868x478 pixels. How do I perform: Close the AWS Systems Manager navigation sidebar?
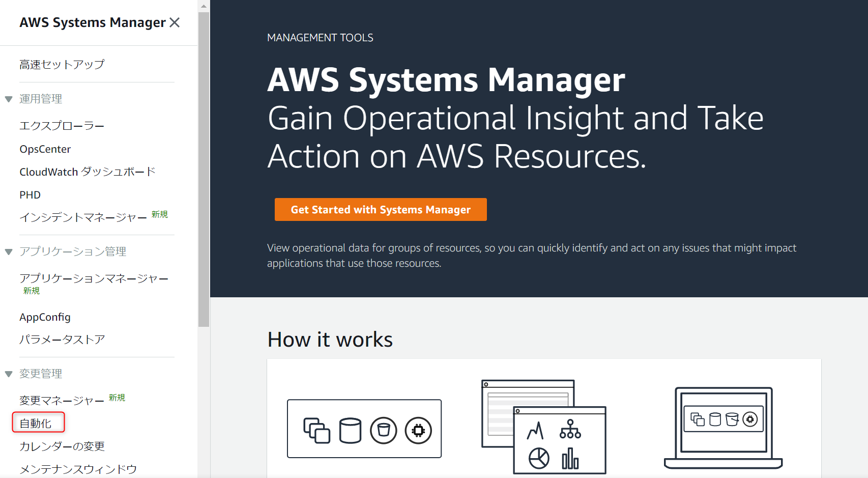[175, 22]
